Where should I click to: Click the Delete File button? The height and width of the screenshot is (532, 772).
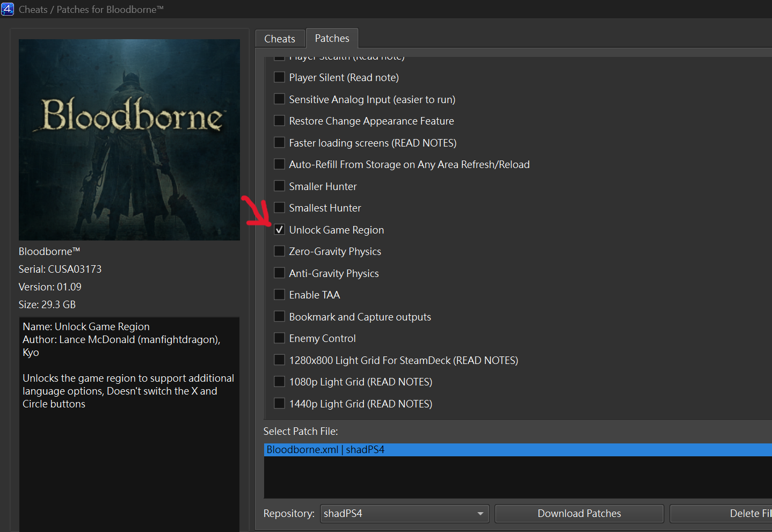click(721, 514)
